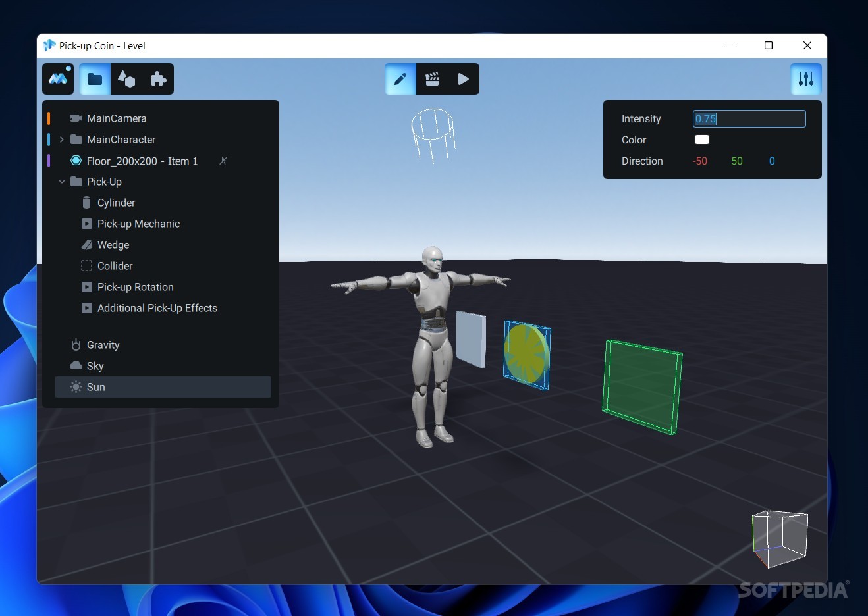Click the Collider dashed-box icon
This screenshot has height=616, width=868.
pos(86,266)
